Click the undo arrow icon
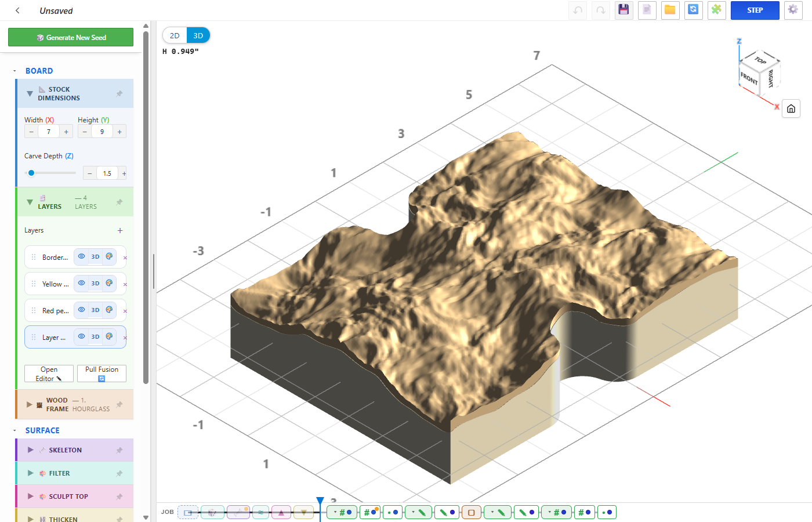Image resolution: width=812 pixels, height=522 pixels. pos(578,10)
